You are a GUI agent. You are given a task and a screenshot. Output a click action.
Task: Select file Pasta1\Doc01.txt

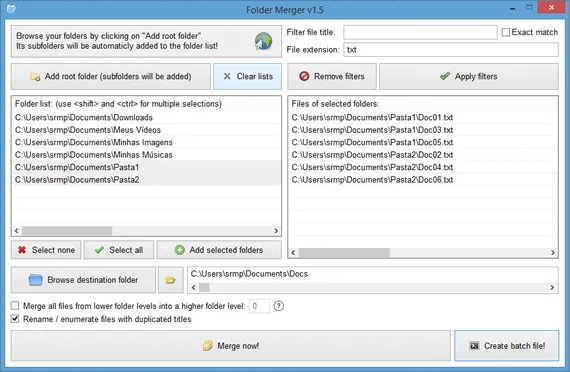click(x=423, y=117)
